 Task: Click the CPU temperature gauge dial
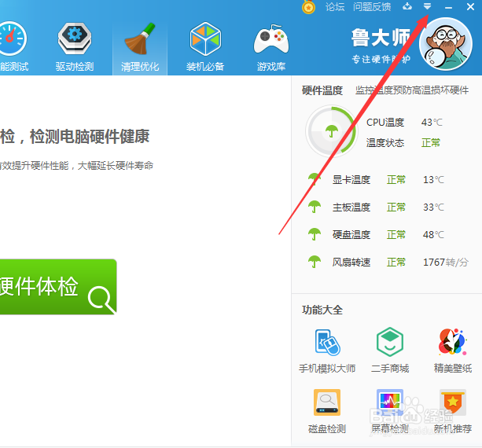331,131
